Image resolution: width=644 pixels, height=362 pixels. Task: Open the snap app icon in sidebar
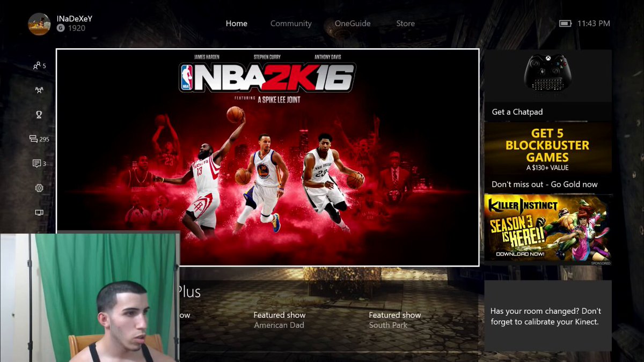[39, 212]
